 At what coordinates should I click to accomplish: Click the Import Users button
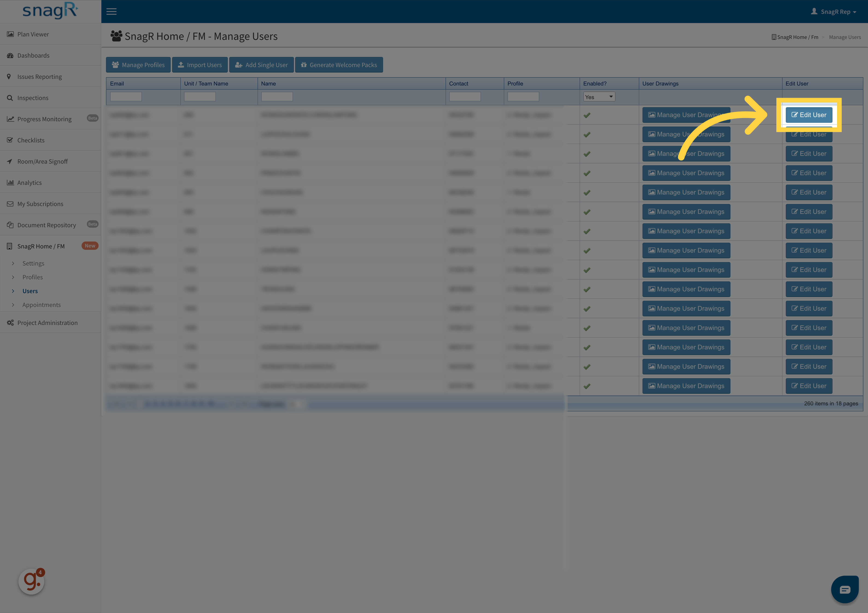click(x=200, y=65)
